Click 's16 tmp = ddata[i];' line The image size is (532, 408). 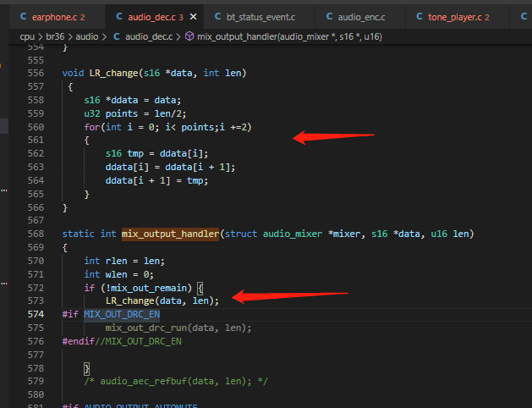(x=156, y=153)
